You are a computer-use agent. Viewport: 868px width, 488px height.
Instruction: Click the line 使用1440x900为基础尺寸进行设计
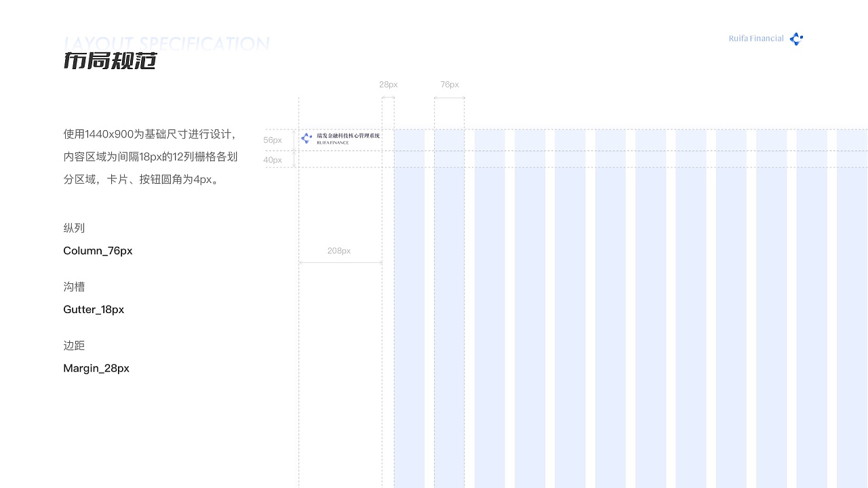[x=150, y=134]
